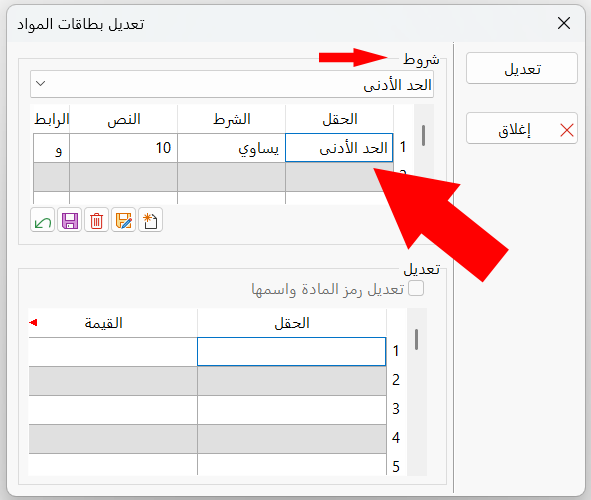The height and width of the screenshot is (500, 591).
Task: Open the الحد الأدنى dropdown list
Action: pos(232,84)
